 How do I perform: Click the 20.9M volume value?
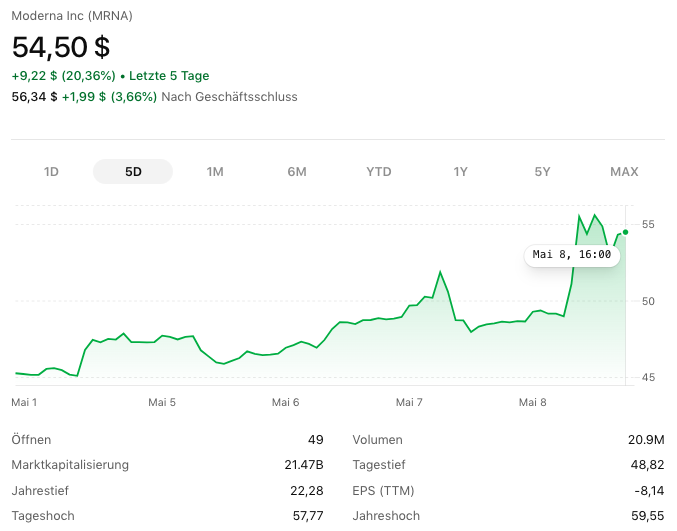[646, 440]
